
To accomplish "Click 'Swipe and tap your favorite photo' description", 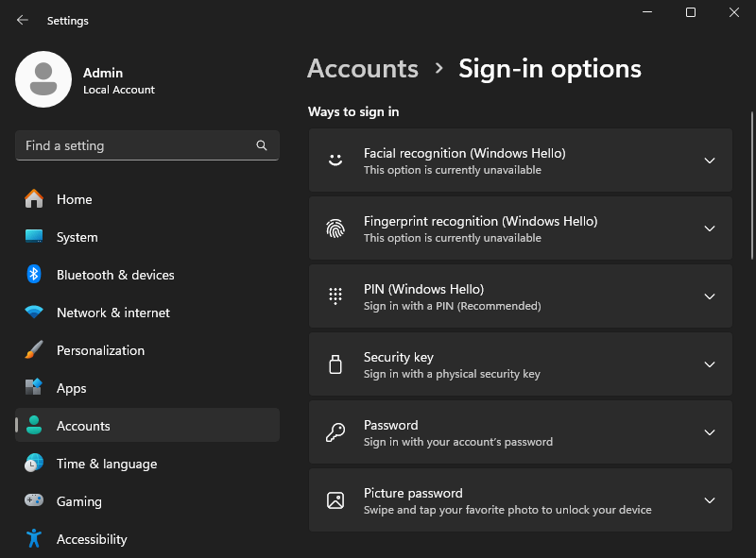I will (507, 510).
